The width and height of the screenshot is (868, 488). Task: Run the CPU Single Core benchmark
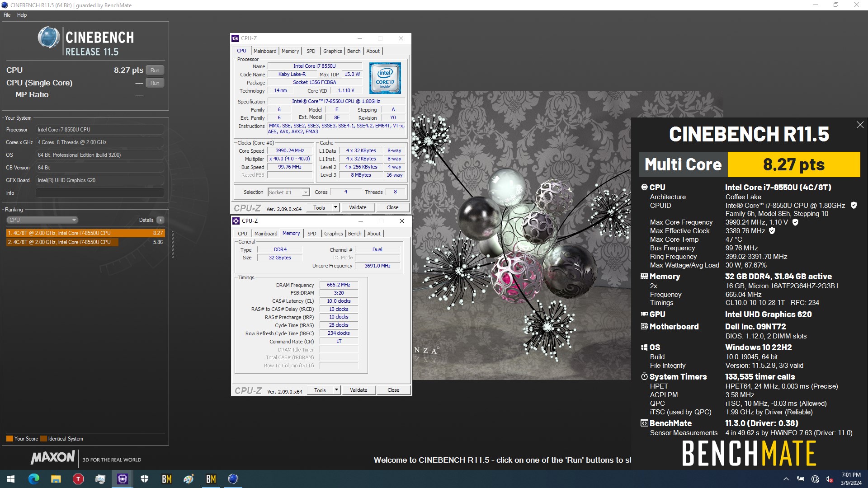(155, 83)
